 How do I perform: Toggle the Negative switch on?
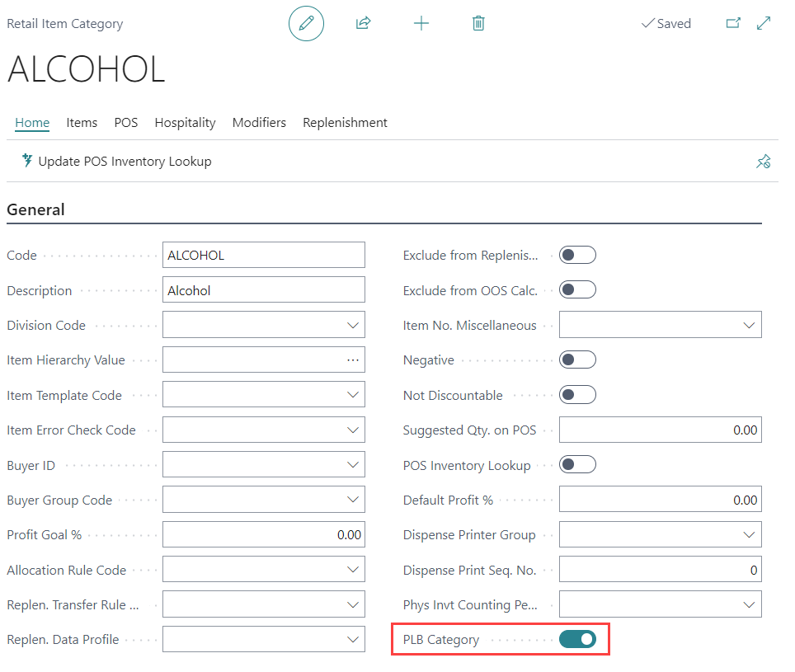pos(577,360)
